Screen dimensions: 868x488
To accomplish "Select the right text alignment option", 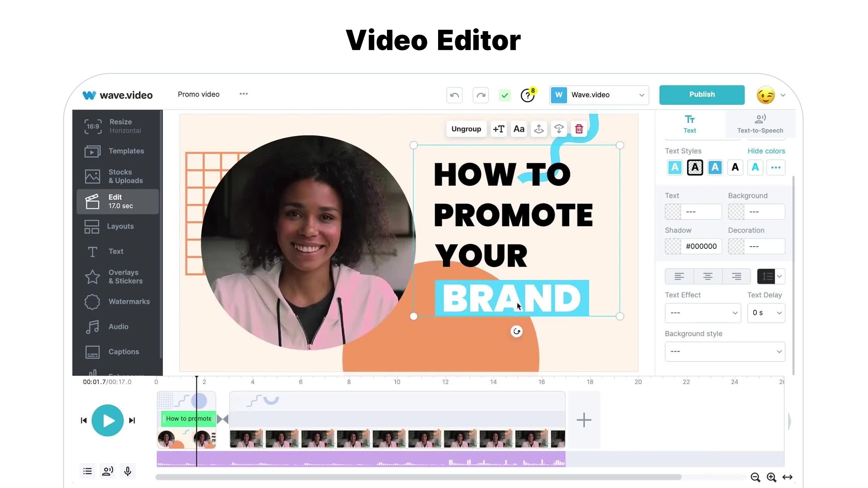I will click(736, 277).
